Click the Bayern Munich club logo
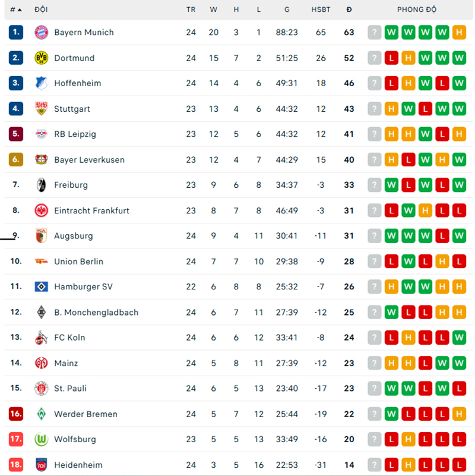This screenshot has width=475, height=476. 41,33
